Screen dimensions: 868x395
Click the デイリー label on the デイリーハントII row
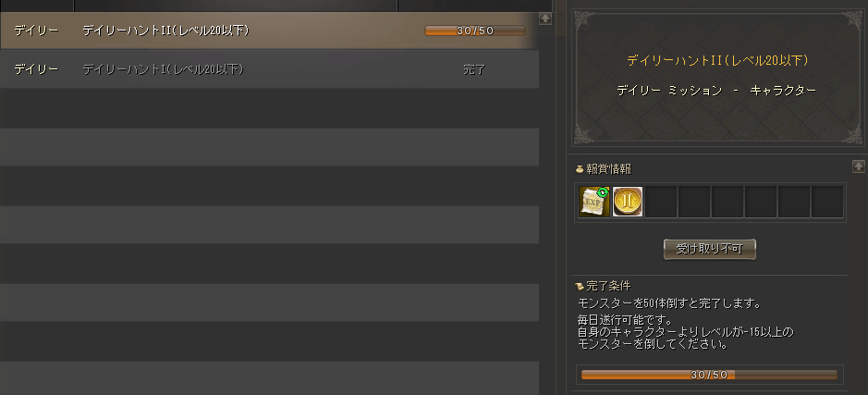36,31
